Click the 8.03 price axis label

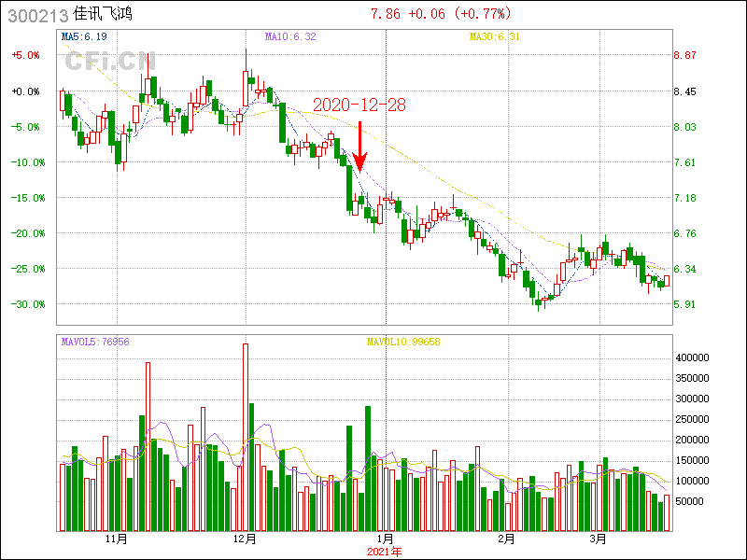click(x=684, y=127)
